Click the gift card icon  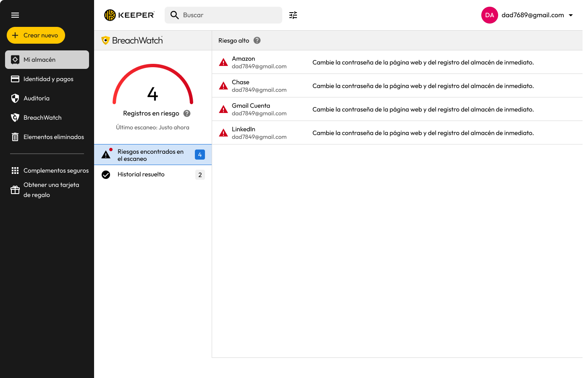click(x=15, y=190)
